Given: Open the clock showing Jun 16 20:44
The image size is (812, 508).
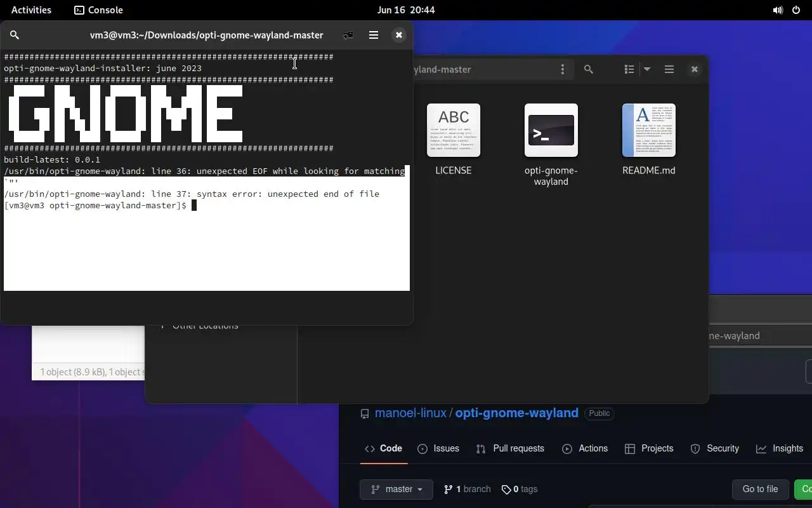Looking at the screenshot, I should click(406, 10).
